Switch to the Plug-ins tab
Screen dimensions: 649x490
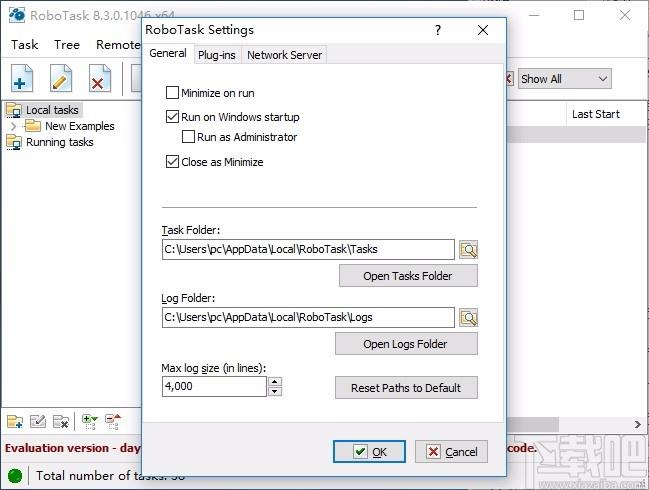pos(216,55)
